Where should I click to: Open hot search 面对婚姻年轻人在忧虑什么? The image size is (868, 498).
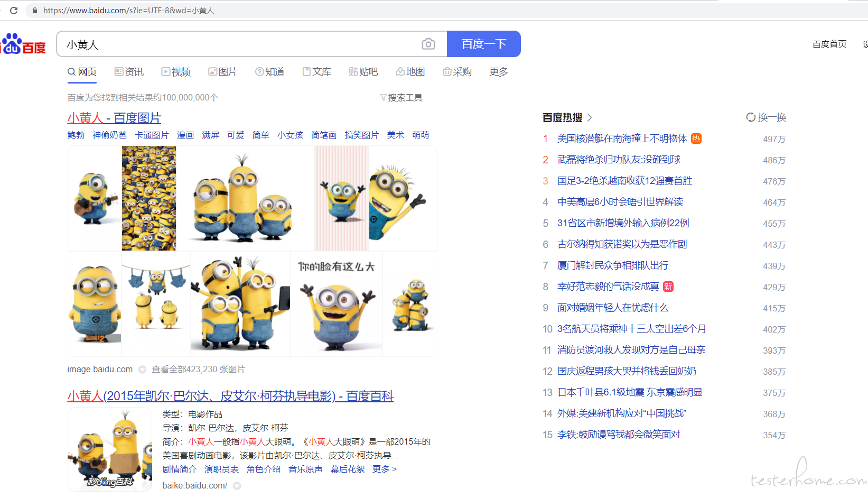[x=613, y=308]
